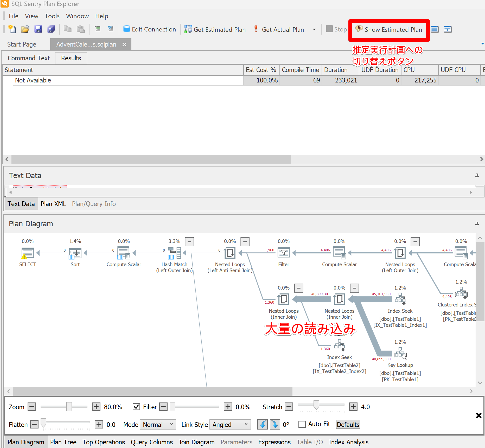Screen dimensions: 485x448
Task: Switch to the Plan Tree tab
Action: (63, 442)
